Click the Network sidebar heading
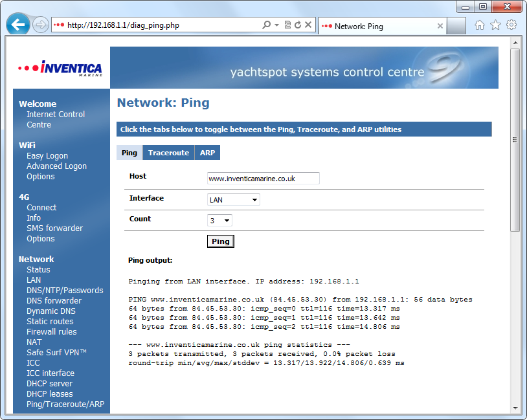Image resolution: width=527 pixels, height=420 pixels. (x=36, y=259)
